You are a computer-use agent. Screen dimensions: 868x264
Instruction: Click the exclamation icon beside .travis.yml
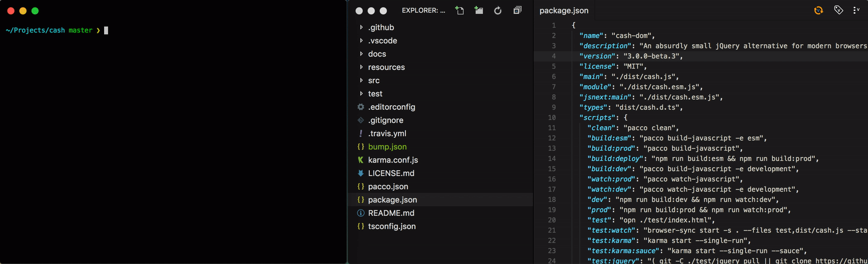pos(361,134)
